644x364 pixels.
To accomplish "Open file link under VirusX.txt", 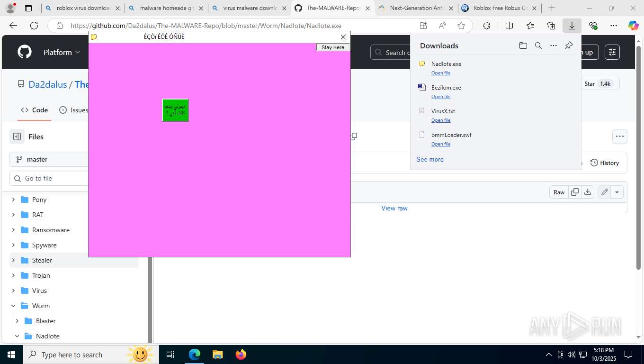I will point(441,120).
